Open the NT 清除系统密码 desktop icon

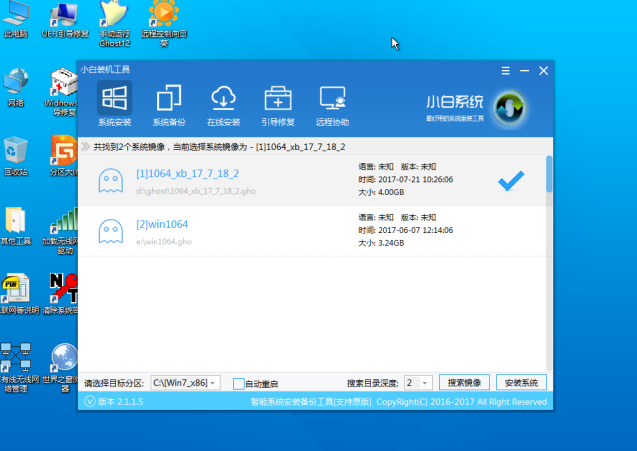click(61, 294)
